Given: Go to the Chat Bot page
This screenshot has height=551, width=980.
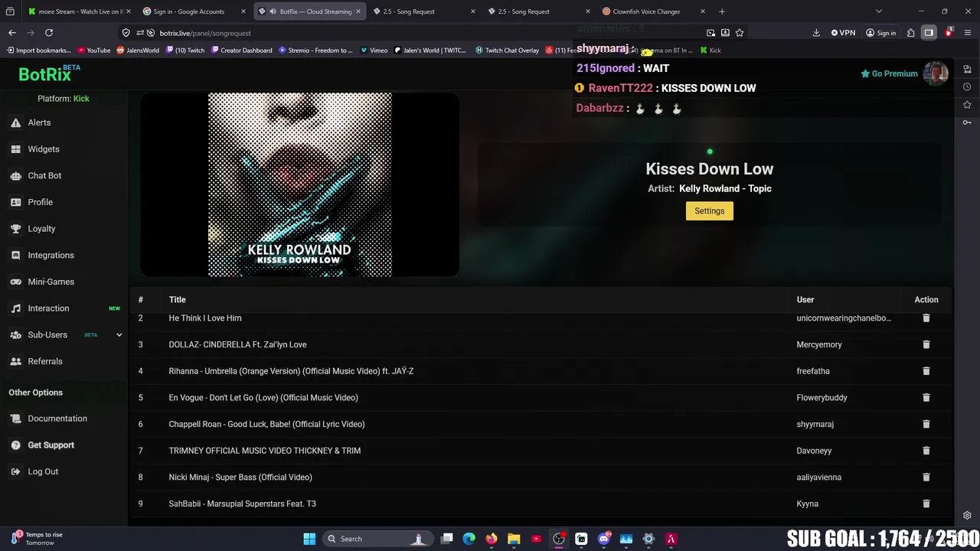Looking at the screenshot, I should pos(44,175).
